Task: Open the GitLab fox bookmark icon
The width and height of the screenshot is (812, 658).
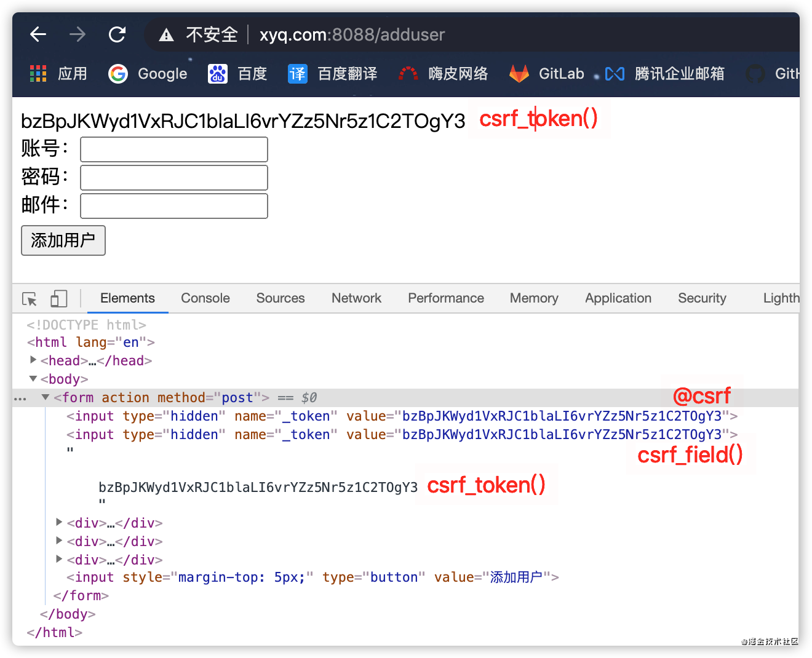Action: (519, 74)
